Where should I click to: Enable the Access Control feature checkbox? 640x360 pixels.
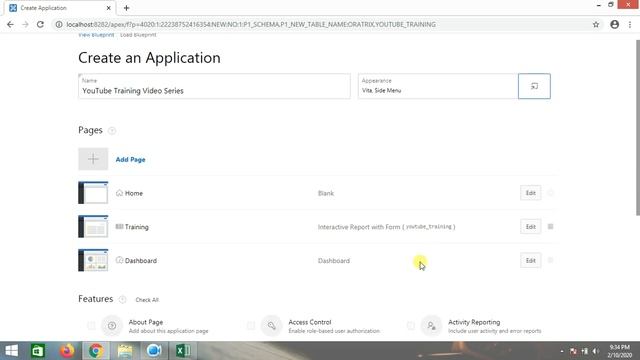coord(251,326)
